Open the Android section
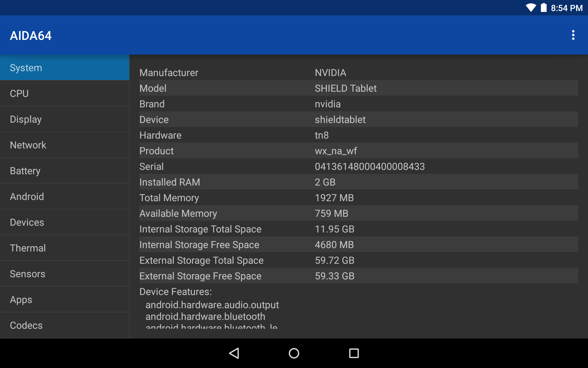The image size is (588, 368). click(x=65, y=197)
